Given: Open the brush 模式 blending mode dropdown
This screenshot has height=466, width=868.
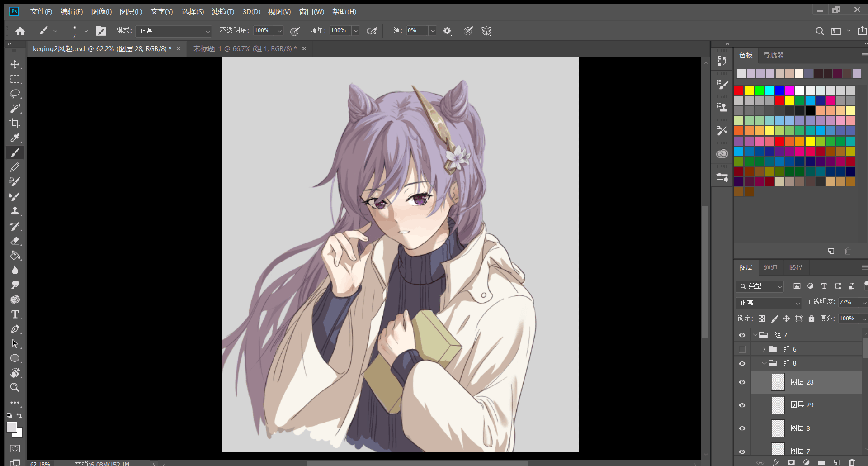Looking at the screenshot, I should pos(174,31).
